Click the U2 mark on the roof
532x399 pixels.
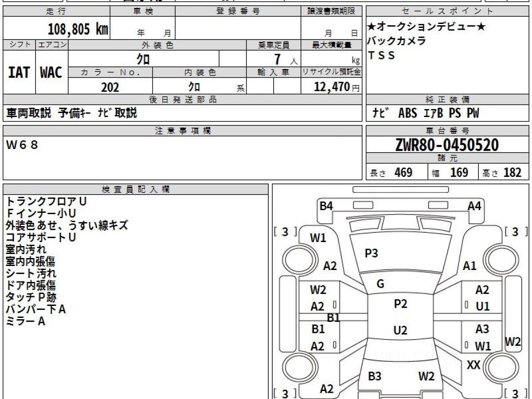400,330
